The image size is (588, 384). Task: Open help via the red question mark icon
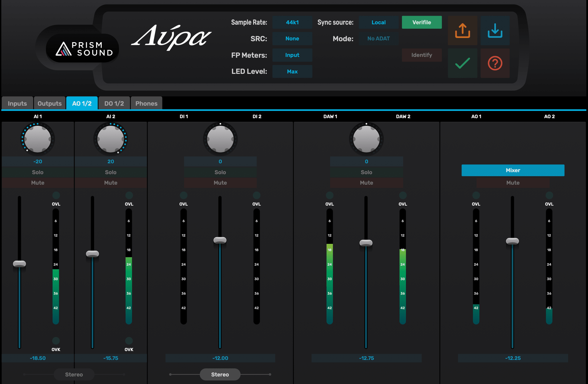[495, 63]
